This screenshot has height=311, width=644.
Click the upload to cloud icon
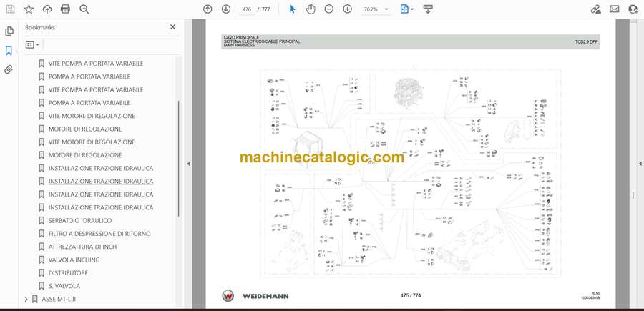47,9
